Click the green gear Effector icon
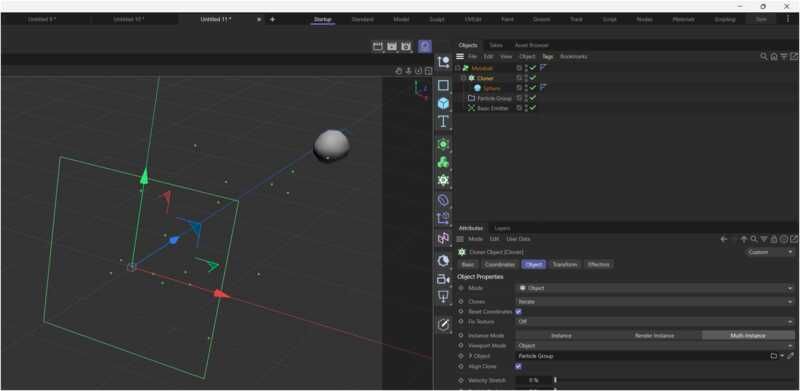 pyautogui.click(x=443, y=180)
